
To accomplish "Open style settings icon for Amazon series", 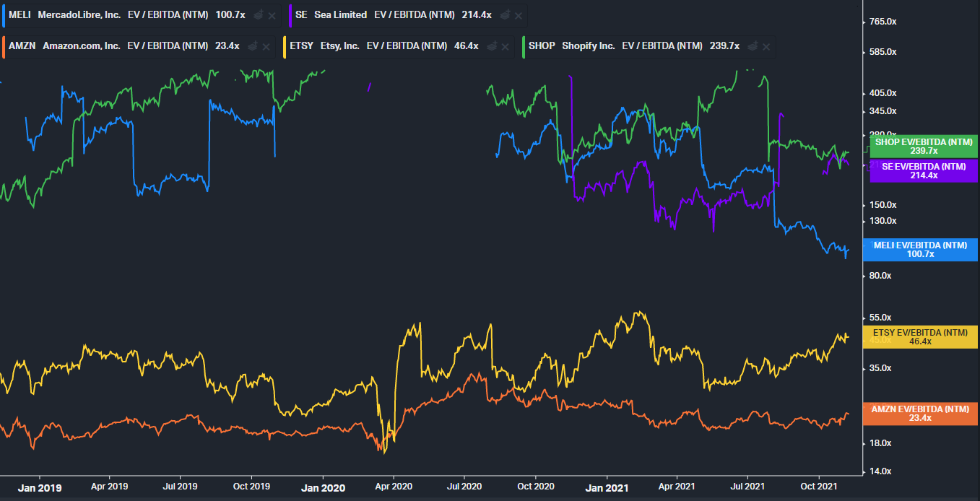I will [x=253, y=45].
